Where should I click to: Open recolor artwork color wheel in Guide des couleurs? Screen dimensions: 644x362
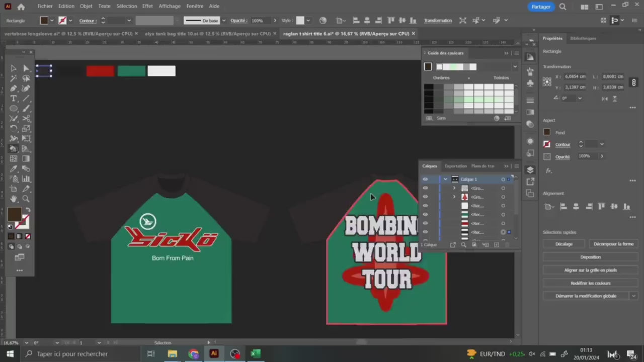tap(497, 118)
